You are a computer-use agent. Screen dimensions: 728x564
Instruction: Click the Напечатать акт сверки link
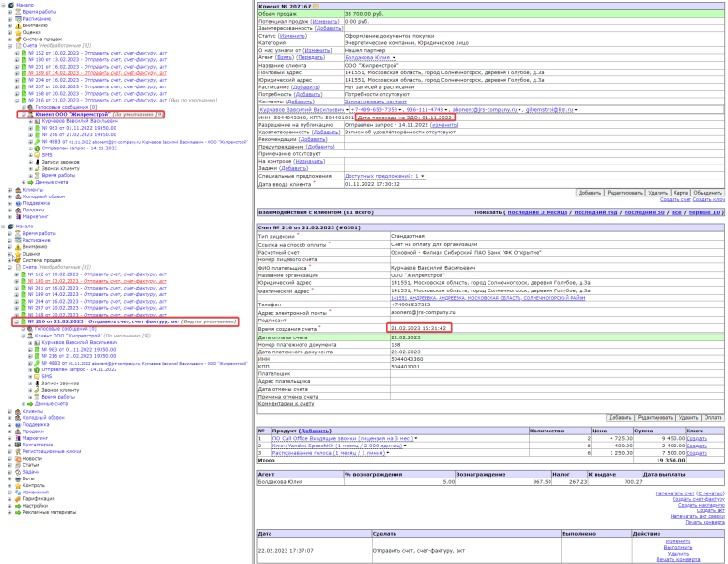[697, 516]
